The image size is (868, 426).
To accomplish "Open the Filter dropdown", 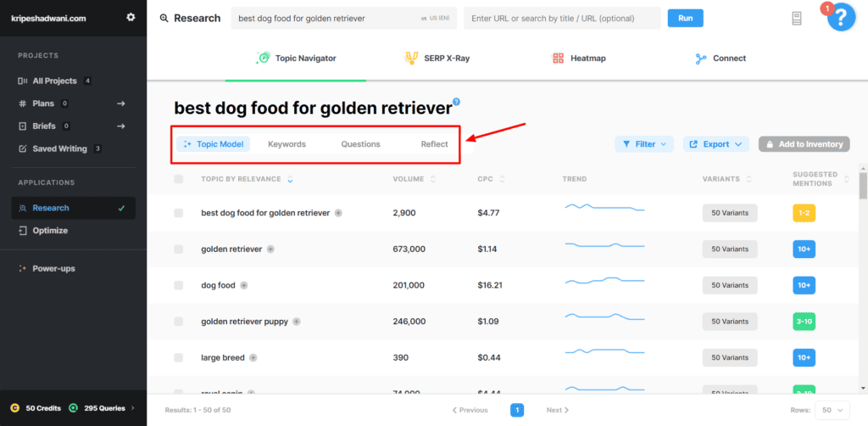I will tap(644, 144).
